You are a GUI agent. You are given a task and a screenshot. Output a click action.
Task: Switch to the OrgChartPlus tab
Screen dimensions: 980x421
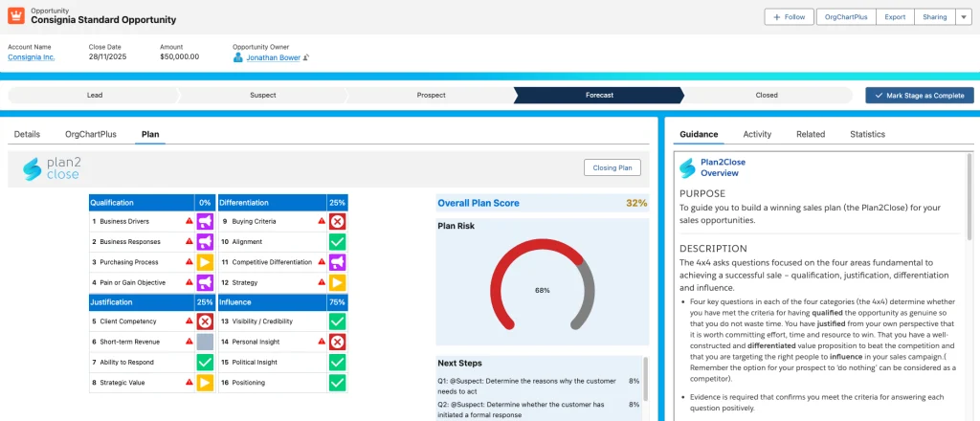[x=91, y=134]
